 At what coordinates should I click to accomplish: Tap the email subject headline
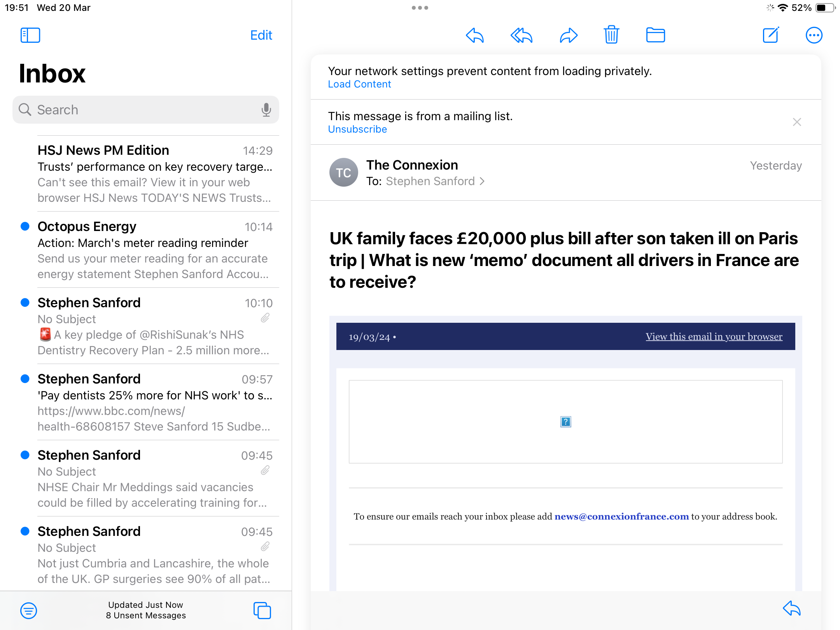click(x=564, y=260)
